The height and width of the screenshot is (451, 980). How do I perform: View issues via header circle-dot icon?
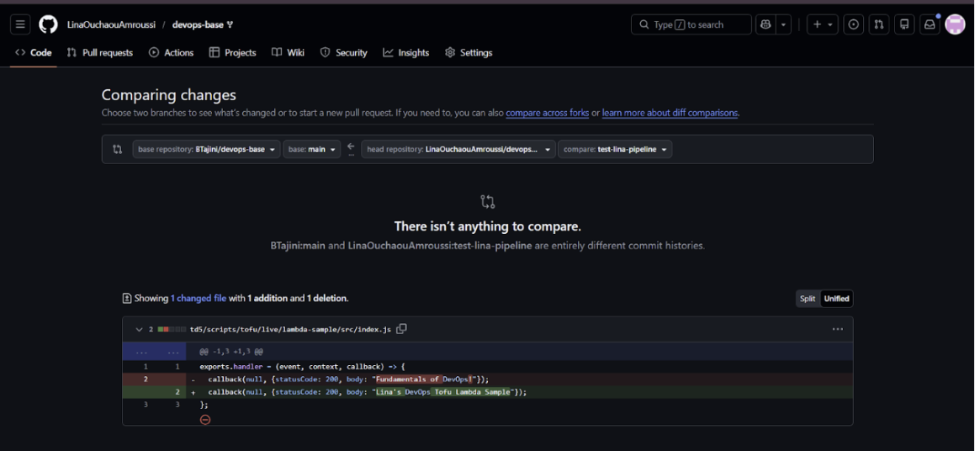(853, 24)
